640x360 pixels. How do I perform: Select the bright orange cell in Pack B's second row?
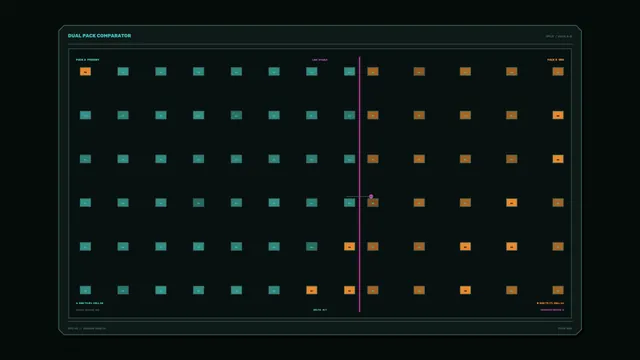pyautogui.click(x=558, y=115)
